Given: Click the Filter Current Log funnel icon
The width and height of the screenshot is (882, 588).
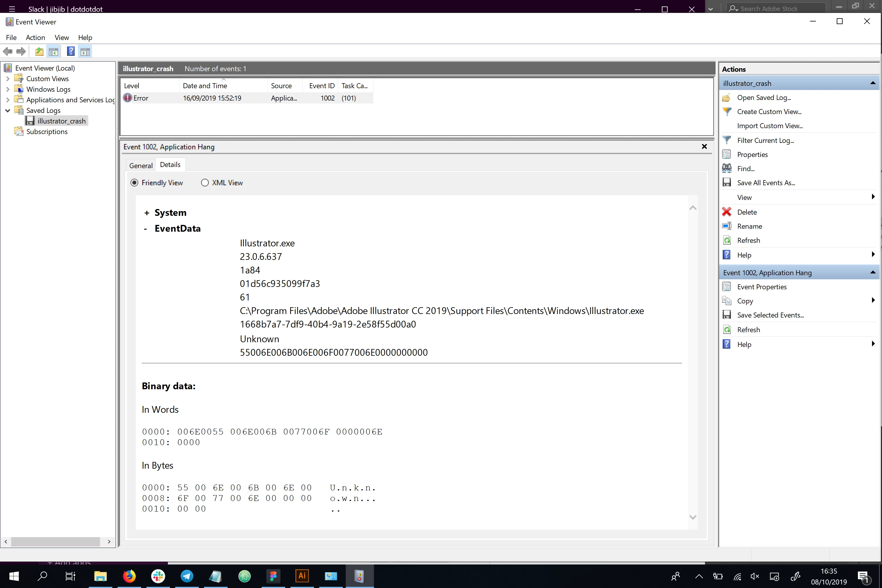Looking at the screenshot, I should [727, 140].
